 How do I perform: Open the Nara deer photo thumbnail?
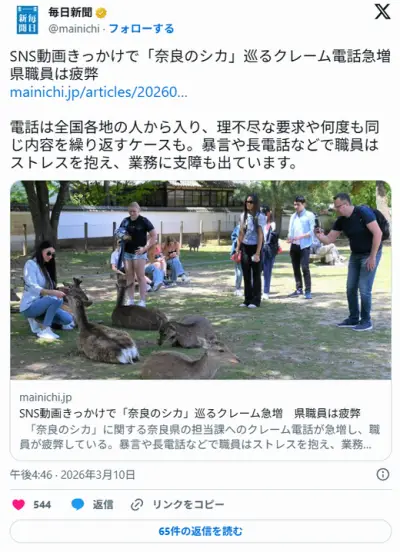(200, 280)
